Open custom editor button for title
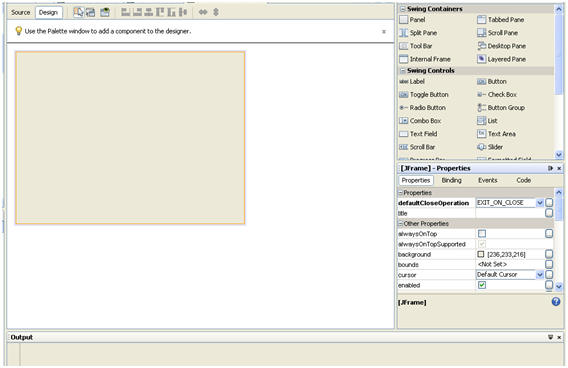Image resolution: width=568 pixels, height=368 pixels. click(549, 213)
